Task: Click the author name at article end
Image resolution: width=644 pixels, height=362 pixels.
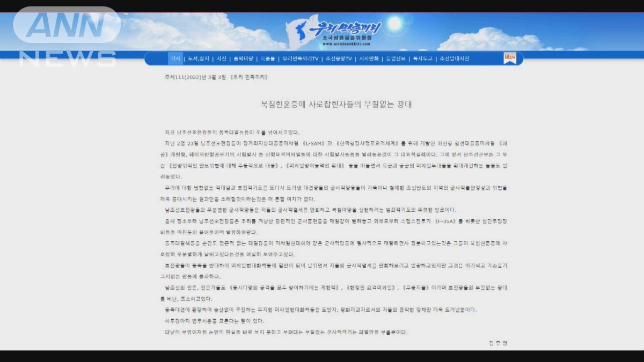Action: (x=497, y=343)
